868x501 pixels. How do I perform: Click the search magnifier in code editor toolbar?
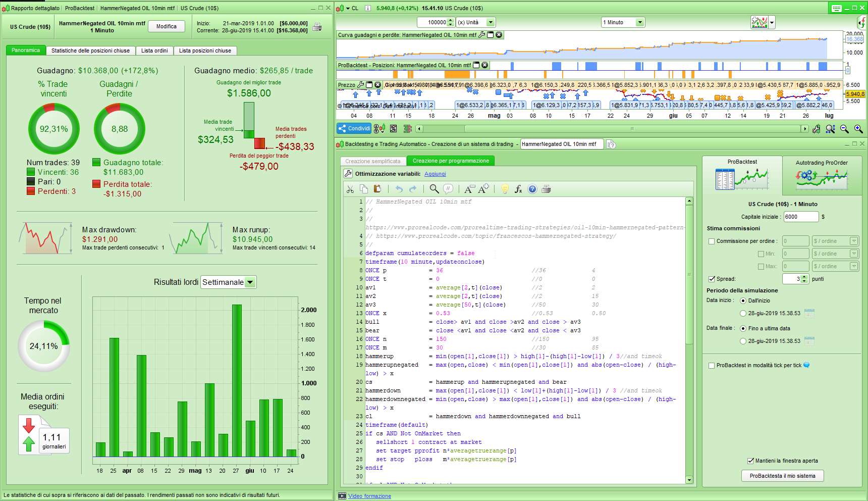434,189
